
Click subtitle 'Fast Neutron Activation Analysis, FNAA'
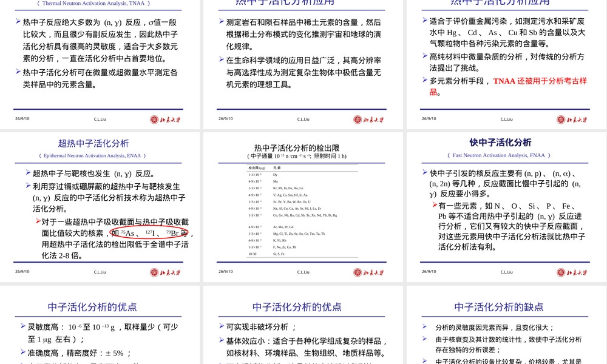pos(498,155)
